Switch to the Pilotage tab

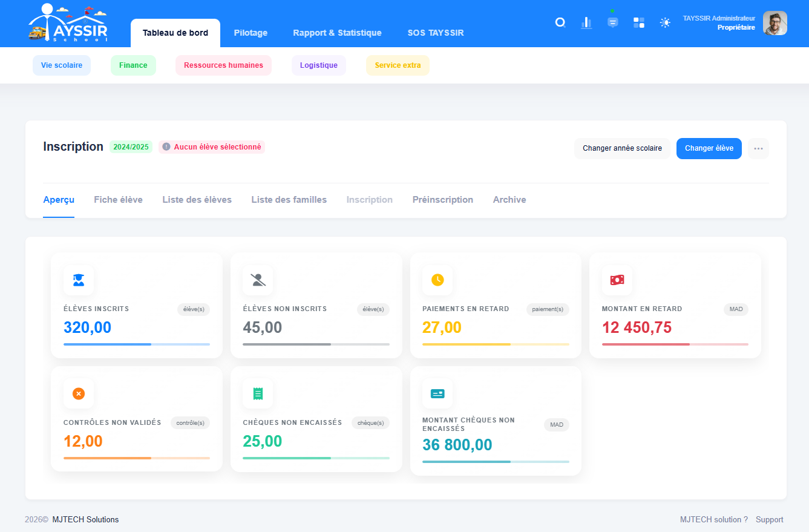point(251,33)
